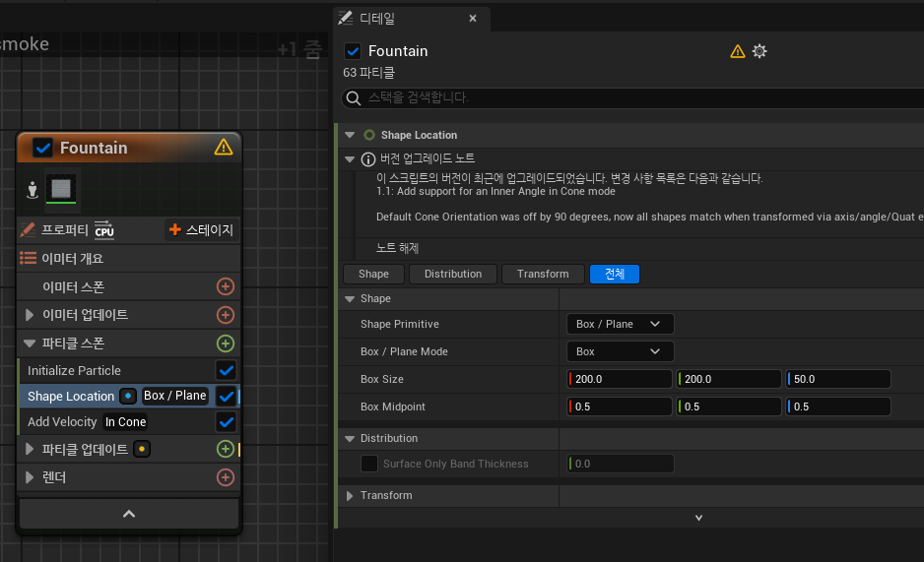
Task: Select the 전체 filter tab
Action: (614, 275)
